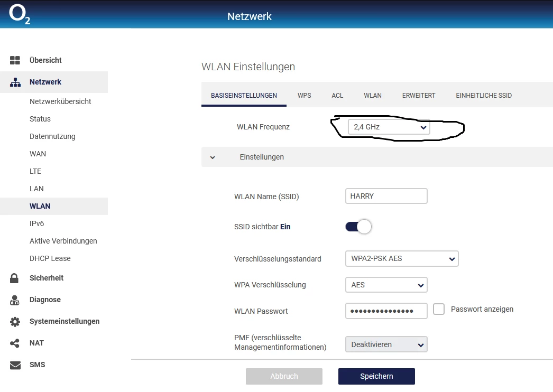Open Aktive Verbindungen in the sidebar
The height and width of the screenshot is (392, 553).
point(63,241)
